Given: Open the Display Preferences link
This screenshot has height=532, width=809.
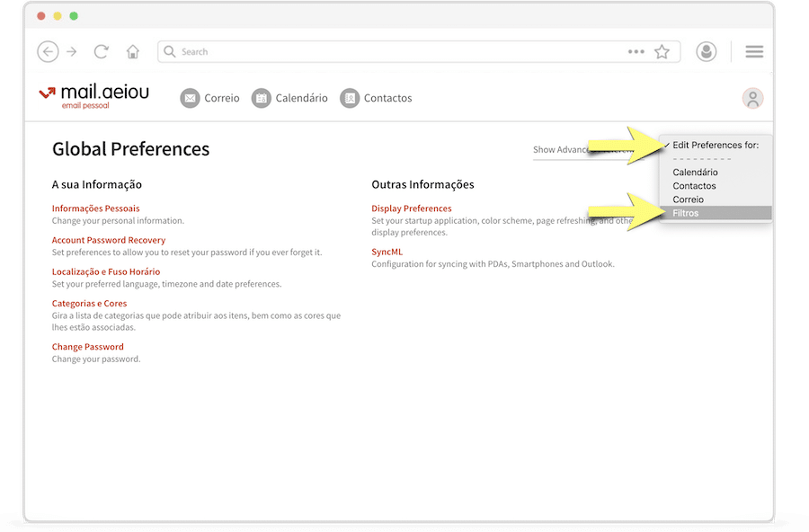Looking at the screenshot, I should coord(411,208).
